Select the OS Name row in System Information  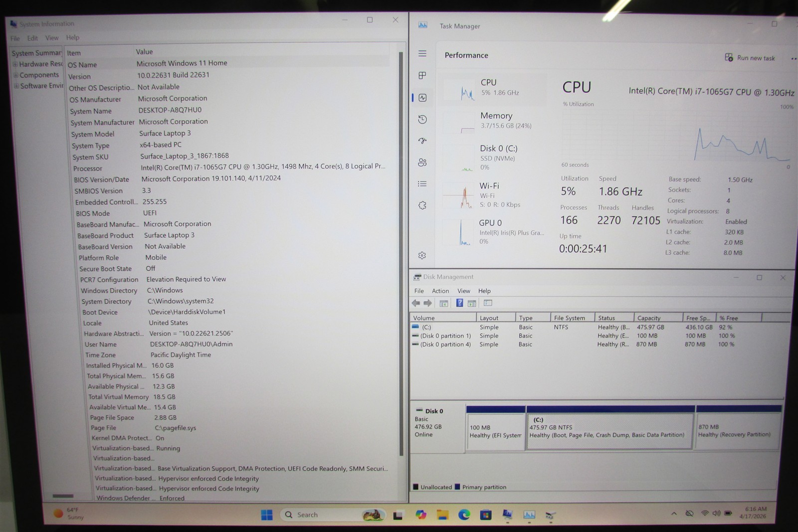click(x=227, y=64)
